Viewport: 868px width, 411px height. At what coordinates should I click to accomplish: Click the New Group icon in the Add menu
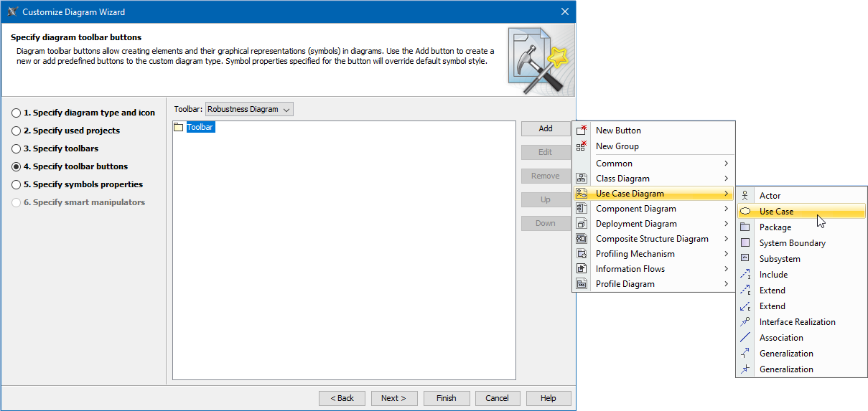tap(582, 146)
